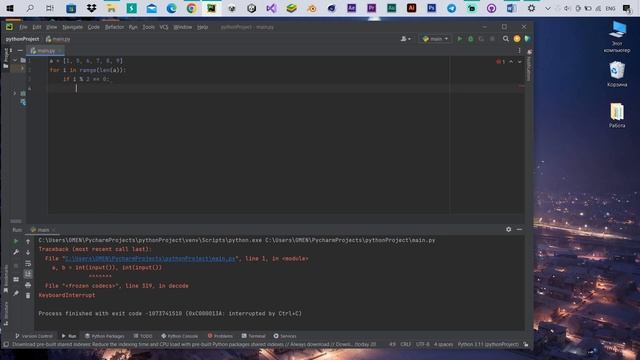Click the red error indicator in editor
The width and height of the screenshot is (640, 360).
pos(500,62)
